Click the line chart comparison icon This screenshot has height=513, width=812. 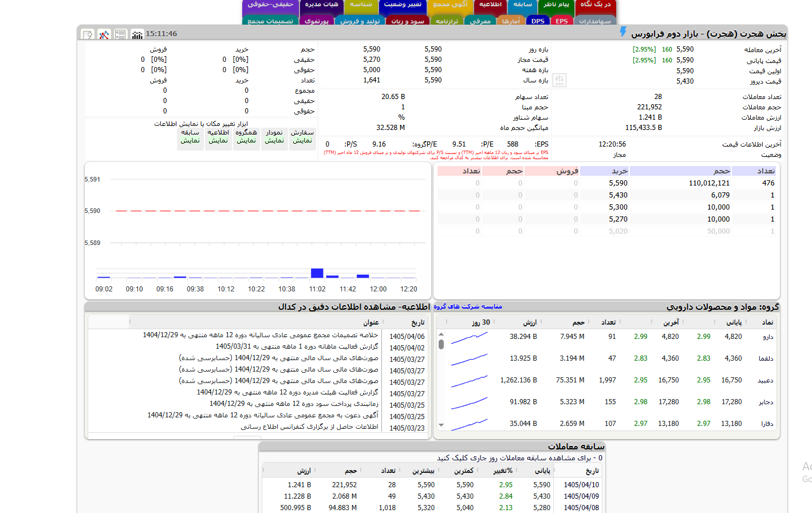pos(104,34)
